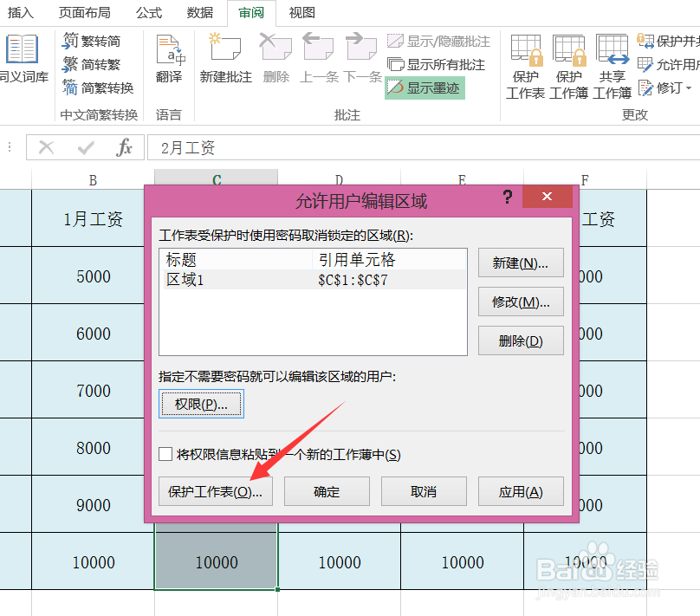Image resolution: width=700 pixels, height=616 pixels.
Task: Open the 权限(P) settings
Action: (x=201, y=404)
